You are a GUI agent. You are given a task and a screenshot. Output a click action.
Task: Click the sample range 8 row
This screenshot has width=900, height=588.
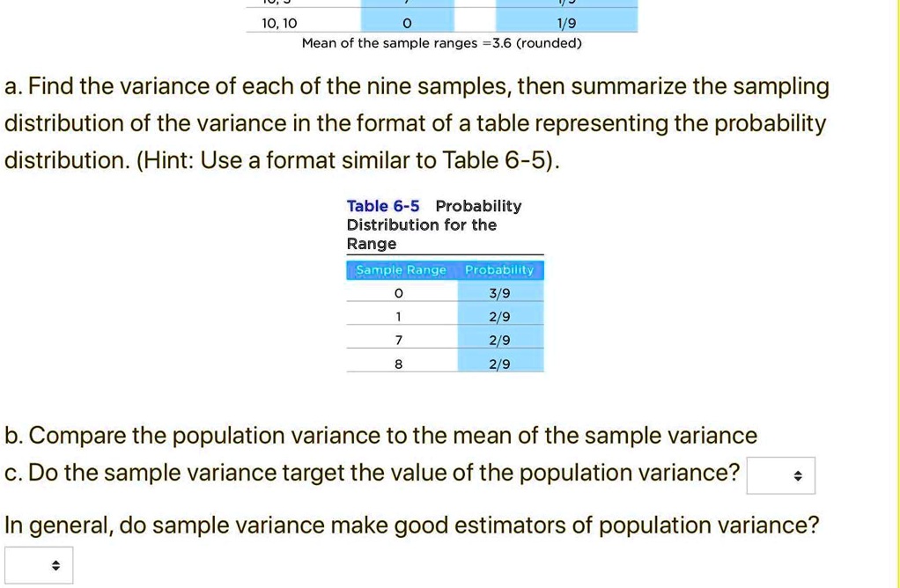coord(398,364)
